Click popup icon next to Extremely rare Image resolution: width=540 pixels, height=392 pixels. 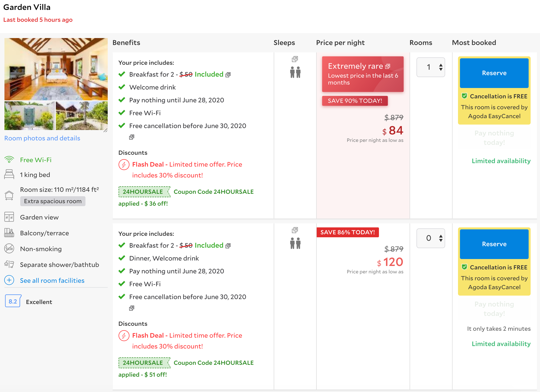[388, 66]
